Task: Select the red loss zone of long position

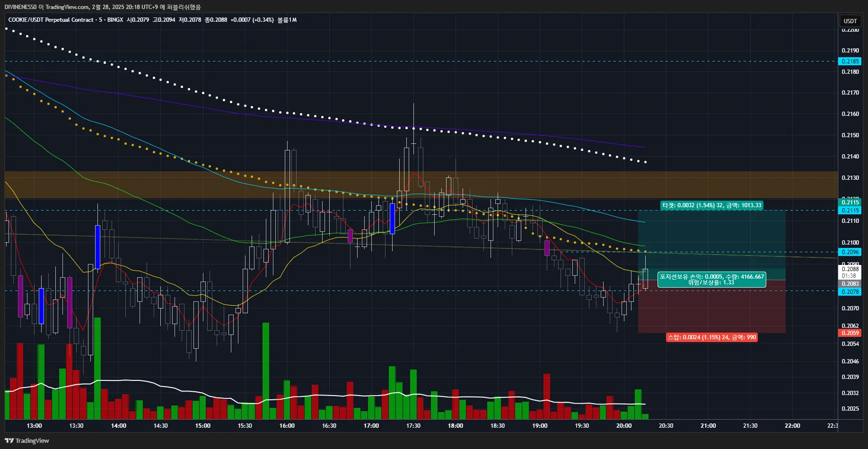Action: coord(712,307)
